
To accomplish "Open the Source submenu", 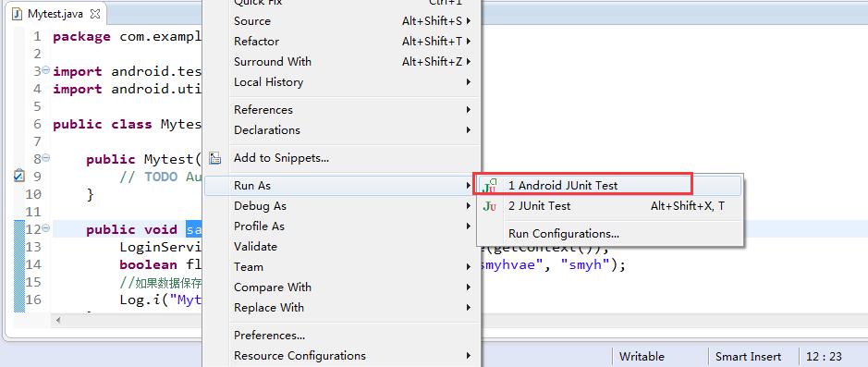I will coord(341,21).
